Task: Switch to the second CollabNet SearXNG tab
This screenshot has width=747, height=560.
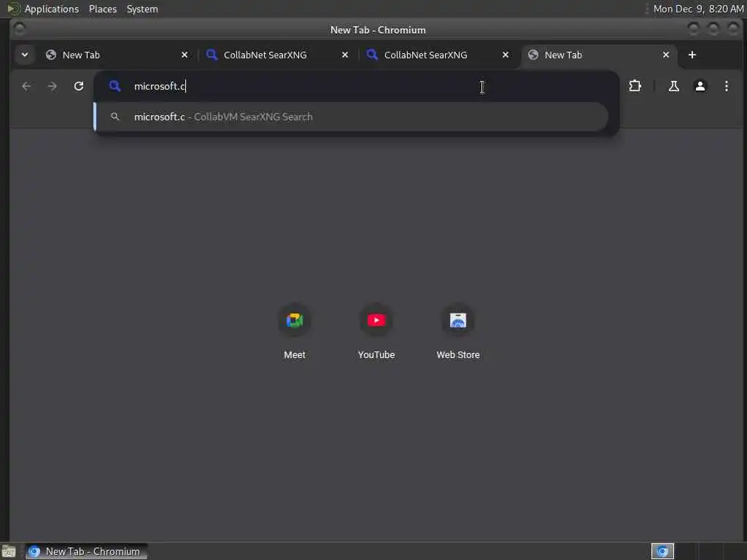Action: 438,55
